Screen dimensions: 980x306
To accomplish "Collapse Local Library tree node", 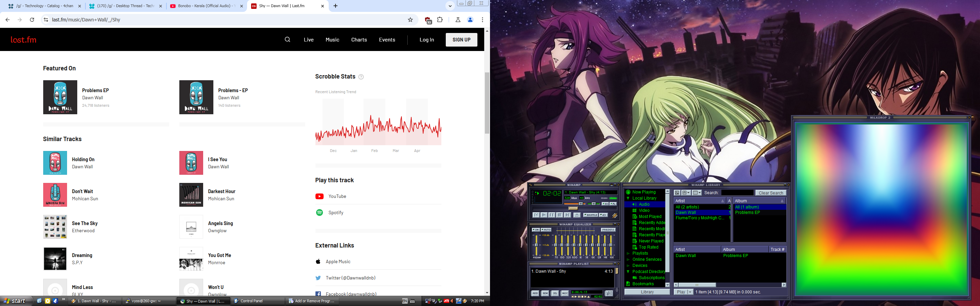I will click(x=628, y=199).
